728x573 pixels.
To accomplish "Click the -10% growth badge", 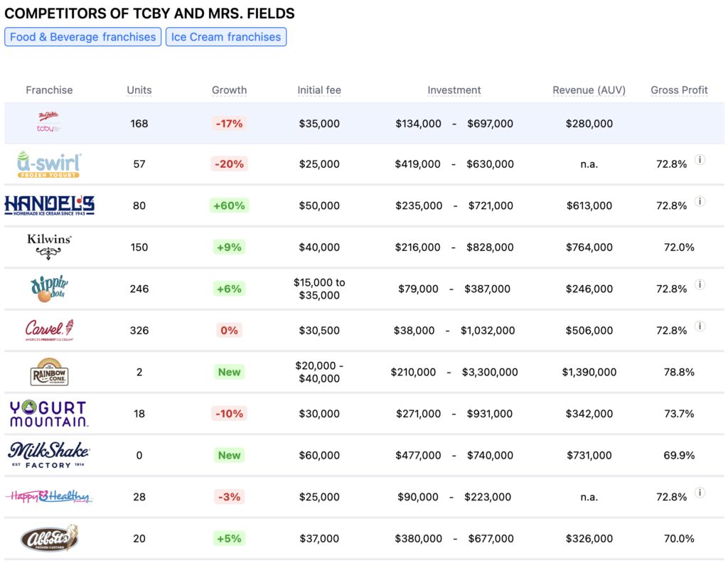I will click(x=230, y=414).
